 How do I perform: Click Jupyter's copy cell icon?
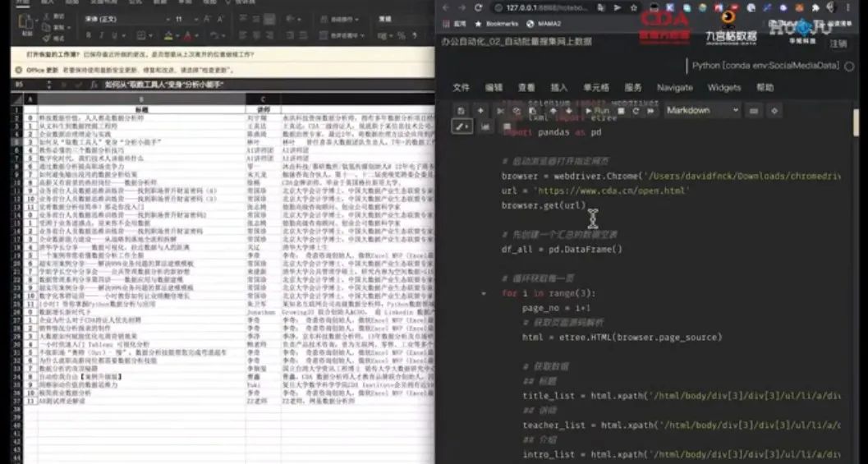click(x=517, y=111)
